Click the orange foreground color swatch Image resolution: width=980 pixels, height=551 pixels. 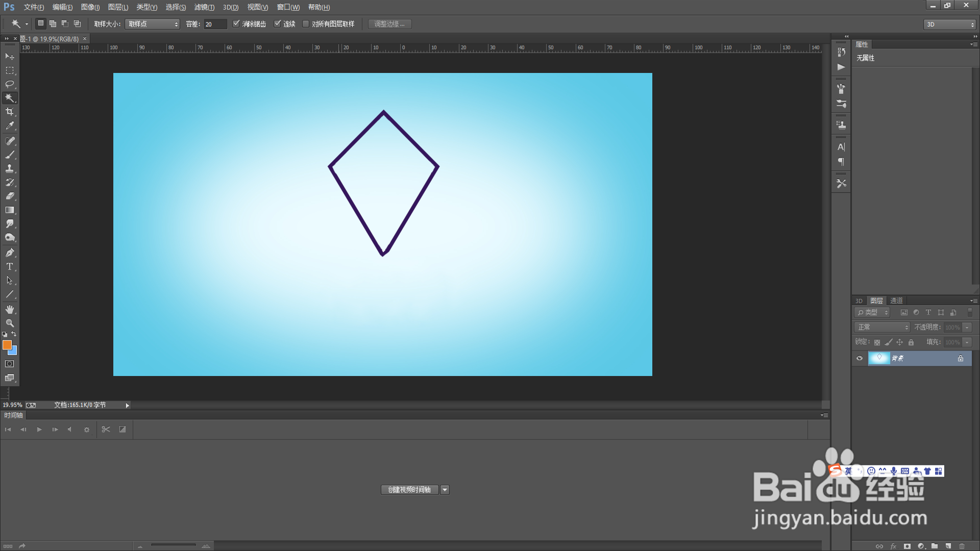click(7, 345)
